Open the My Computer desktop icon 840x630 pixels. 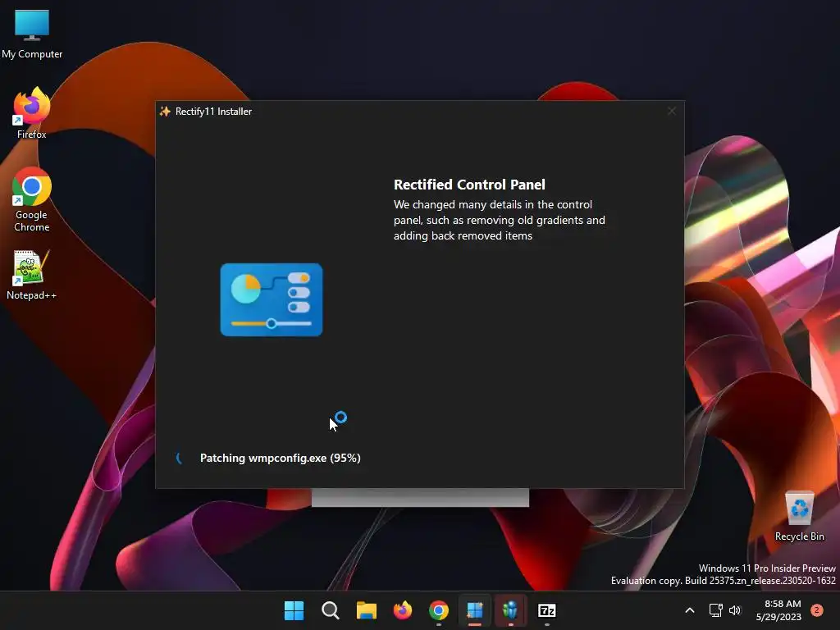tap(32, 33)
